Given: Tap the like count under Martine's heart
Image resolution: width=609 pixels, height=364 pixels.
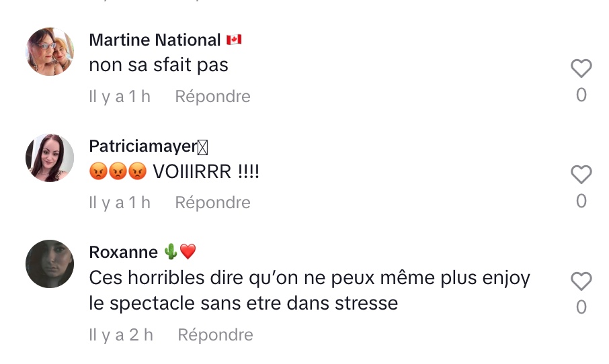Looking at the screenshot, I should pos(581,95).
